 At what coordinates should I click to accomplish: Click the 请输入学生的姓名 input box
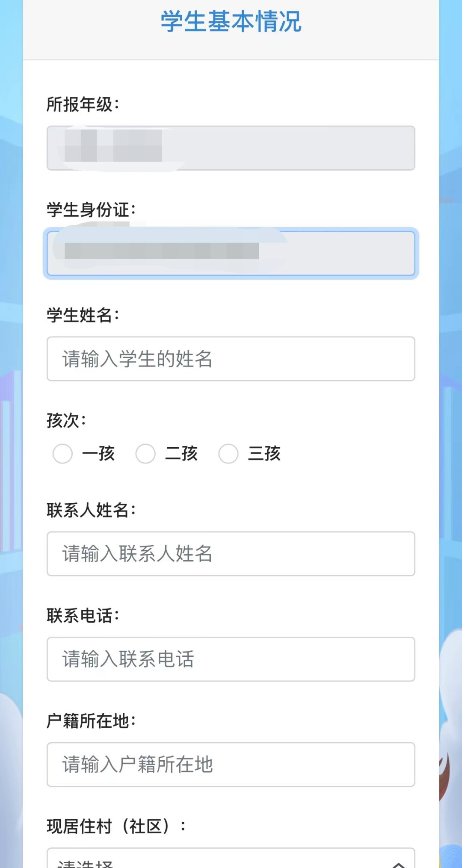[231, 359]
